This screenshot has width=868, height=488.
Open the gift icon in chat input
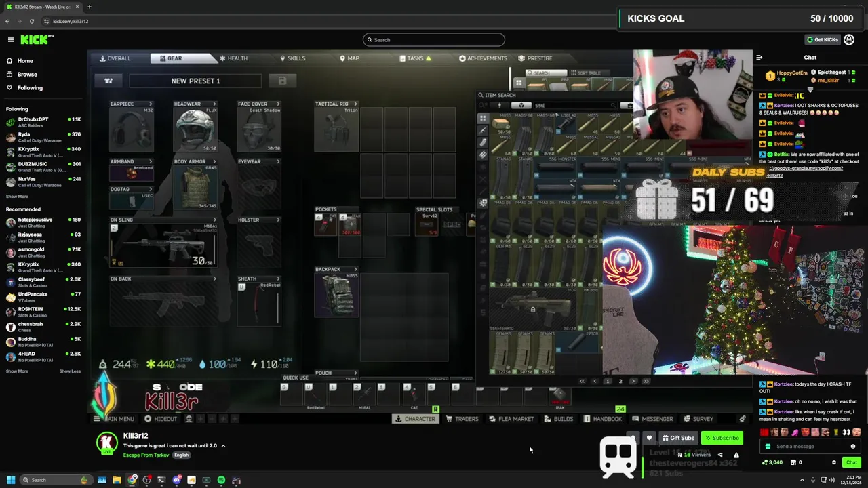click(x=768, y=447)
